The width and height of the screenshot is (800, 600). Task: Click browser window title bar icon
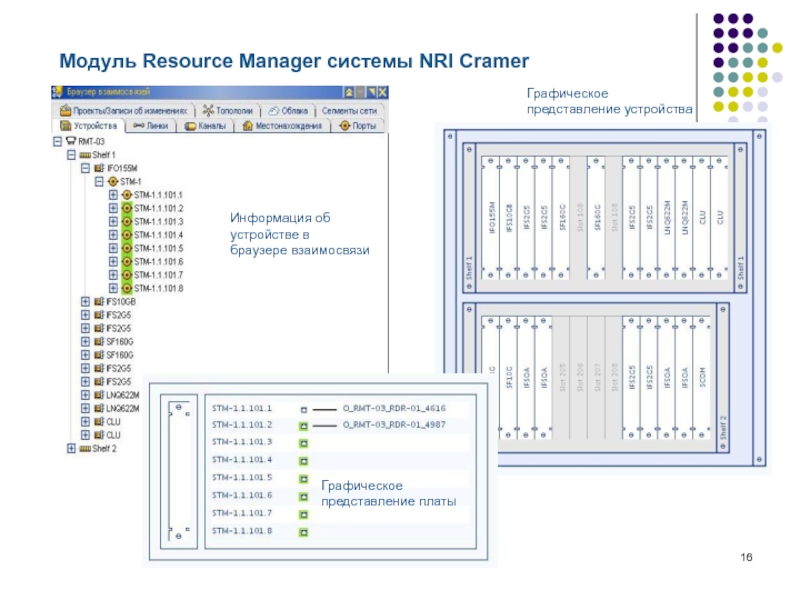57,92
